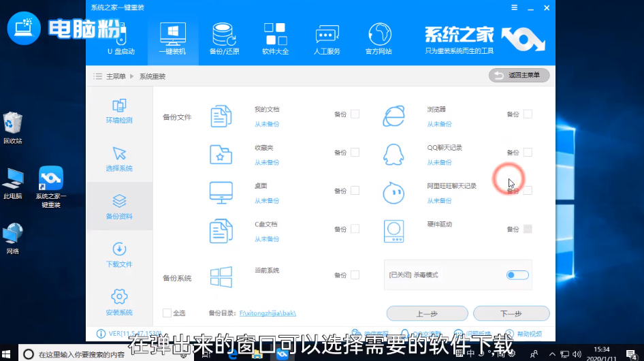Click the 上一步 button
This screenshot has width=644, height=361.
point(427,313)
